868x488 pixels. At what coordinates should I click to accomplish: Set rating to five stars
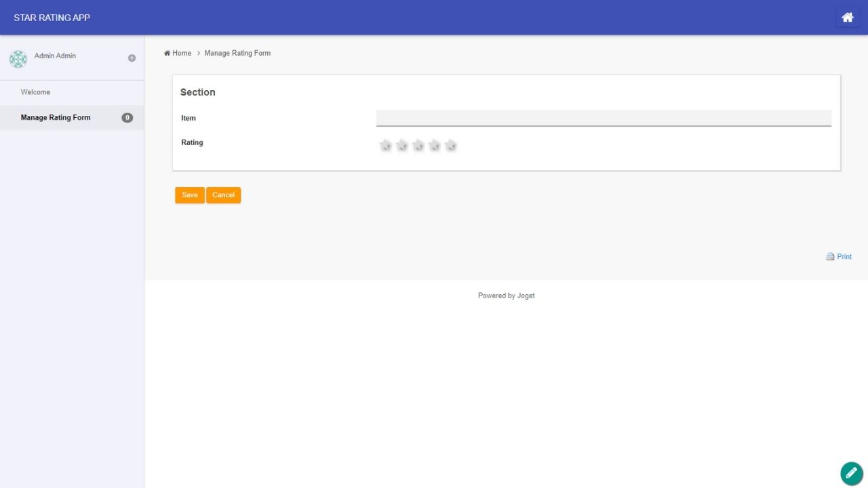click(450, 145)
